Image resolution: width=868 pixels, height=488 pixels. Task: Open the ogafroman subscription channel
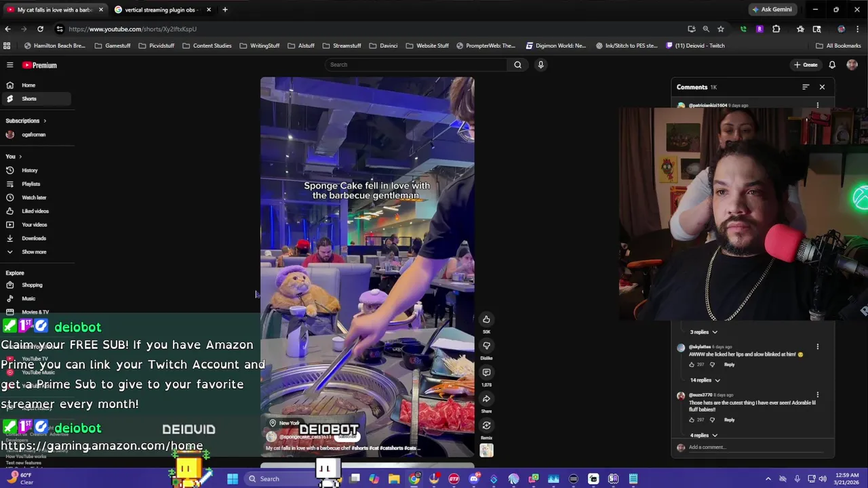coord(37,135)
